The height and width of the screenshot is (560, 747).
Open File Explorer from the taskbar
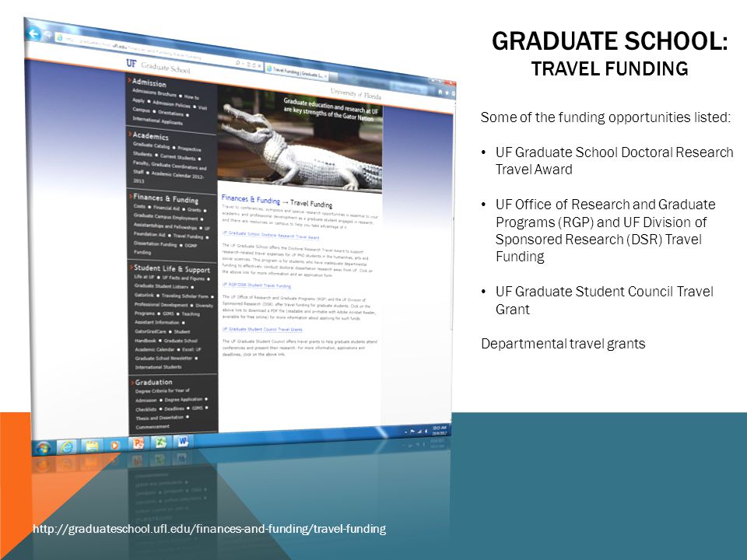click(92, 445)
